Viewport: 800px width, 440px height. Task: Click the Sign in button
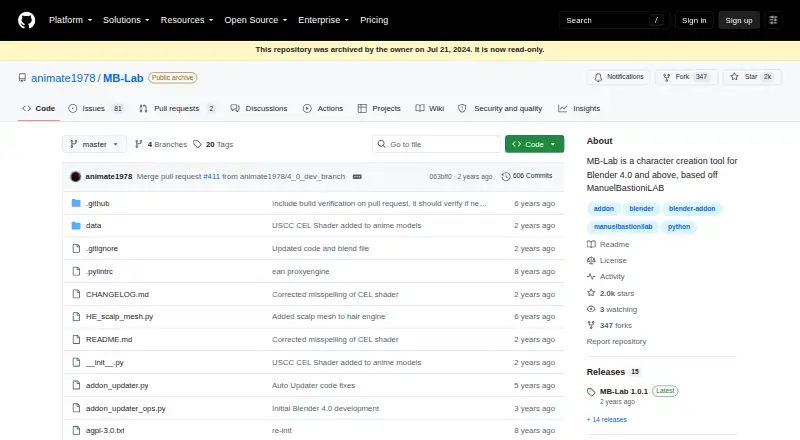click(x=694, y=20)
